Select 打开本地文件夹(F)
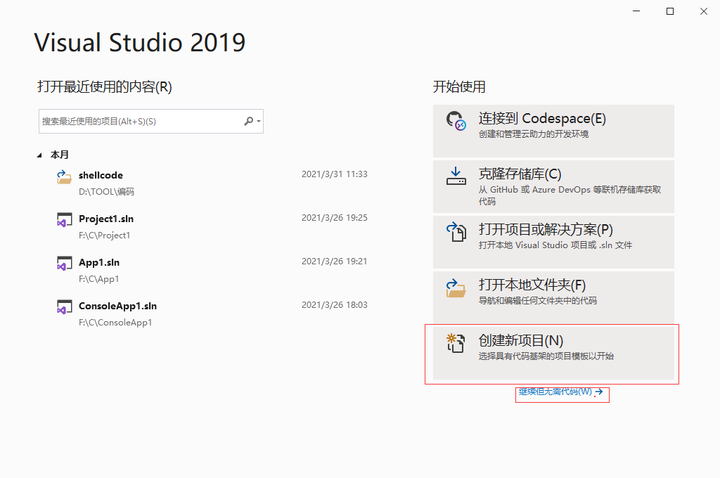This screenshot has height=478, width=720. pos(553,297)
